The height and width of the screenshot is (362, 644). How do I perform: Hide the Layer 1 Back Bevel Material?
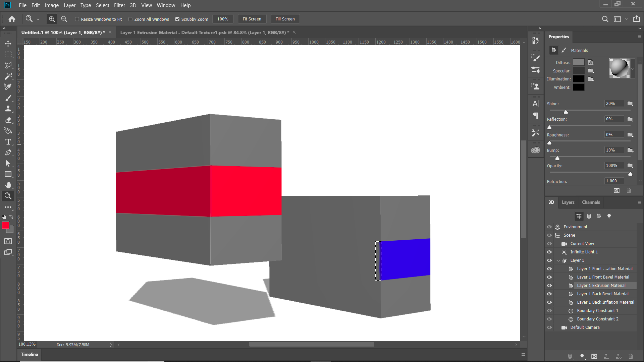pos(549,294)
